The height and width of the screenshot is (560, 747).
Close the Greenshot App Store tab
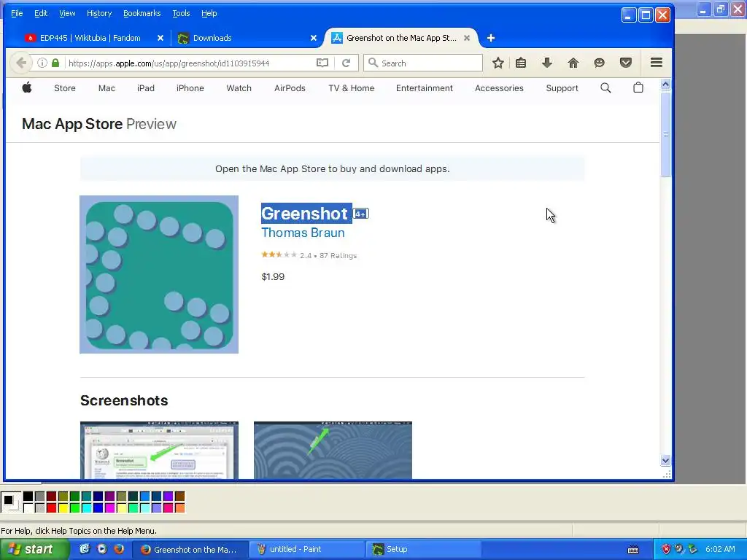[x=467, y=38]
